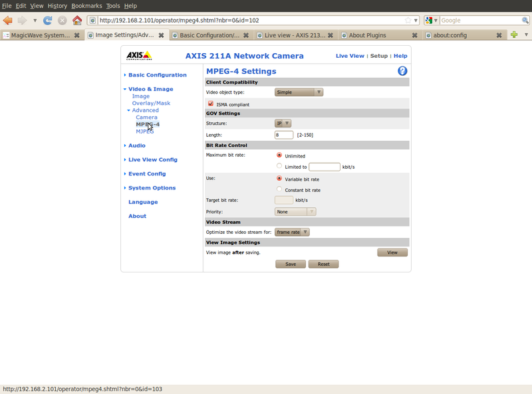The width and height of the screenshot is (532, 394).
Task: Expand the Audio section
Action: pos(137,146)
